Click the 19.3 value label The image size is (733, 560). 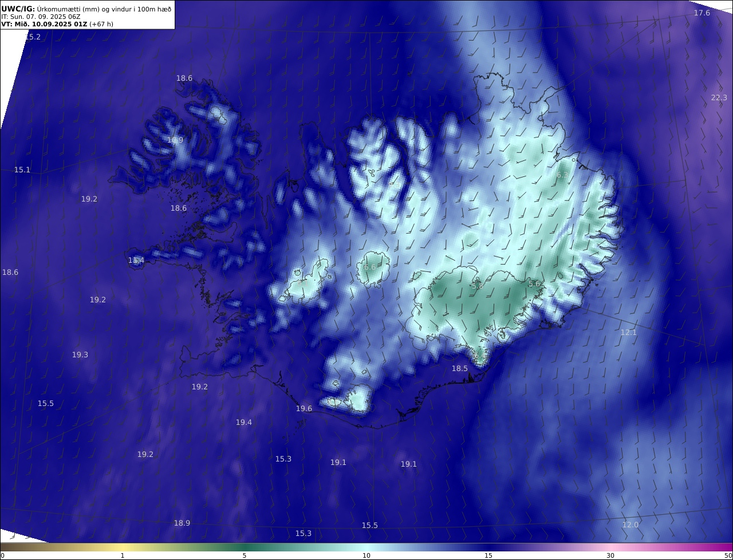[80, 354]
